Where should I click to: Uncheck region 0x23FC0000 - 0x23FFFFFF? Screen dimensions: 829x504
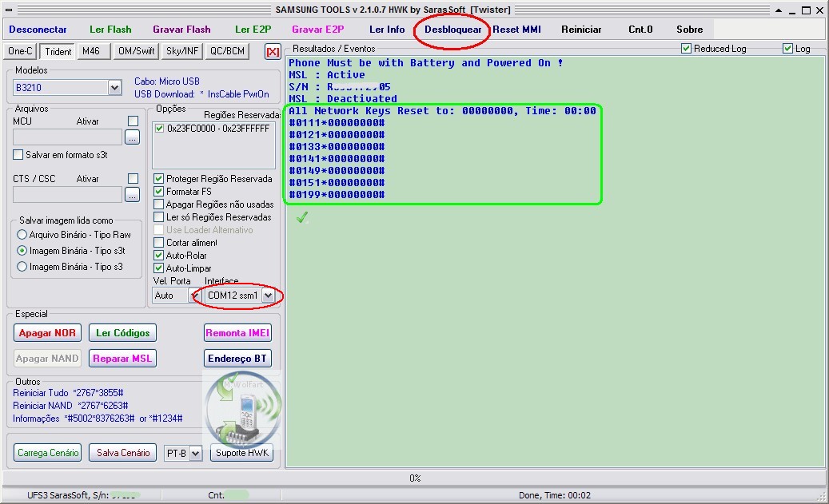160,129
